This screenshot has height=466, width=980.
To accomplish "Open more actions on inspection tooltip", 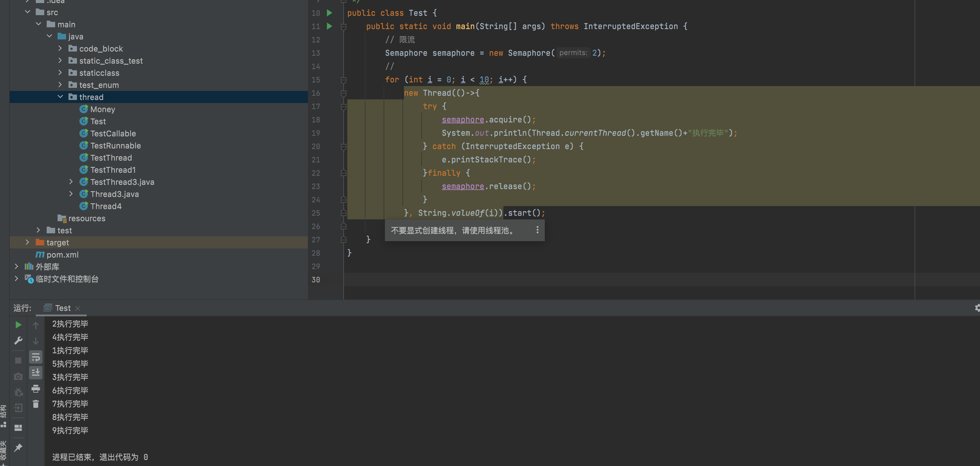I will pos(537,230).
